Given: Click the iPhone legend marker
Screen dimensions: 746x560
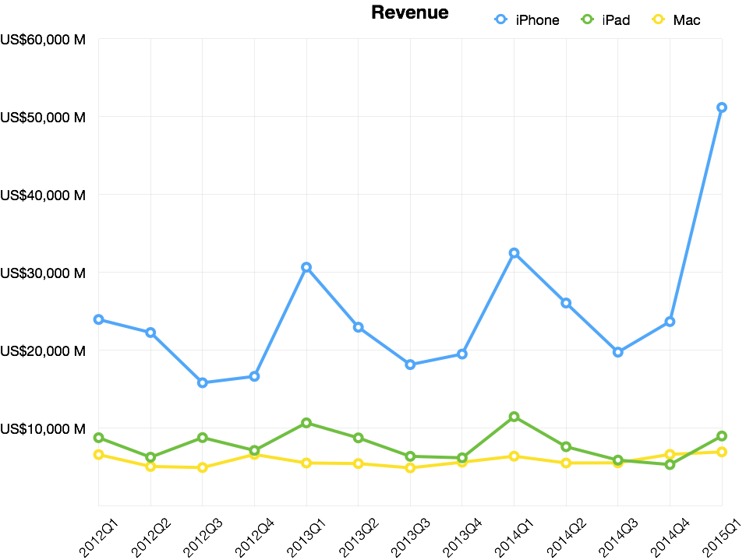Looking at the screenshot, I should click(501, 19).
